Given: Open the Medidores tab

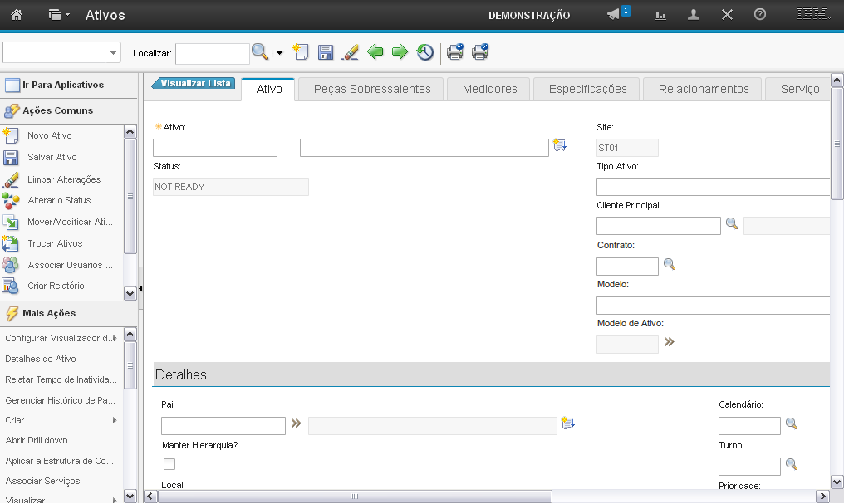Looking at the screenshot, I should tap(489, 89).
